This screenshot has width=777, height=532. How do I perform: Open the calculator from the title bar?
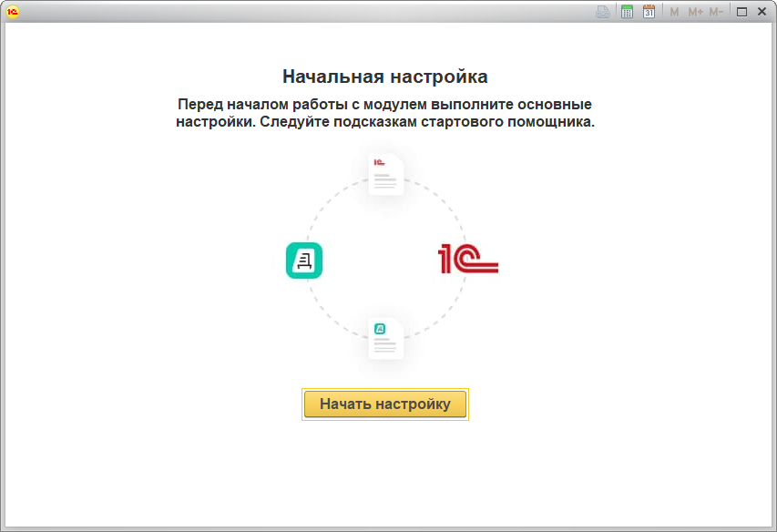click(x=627, y=12)
